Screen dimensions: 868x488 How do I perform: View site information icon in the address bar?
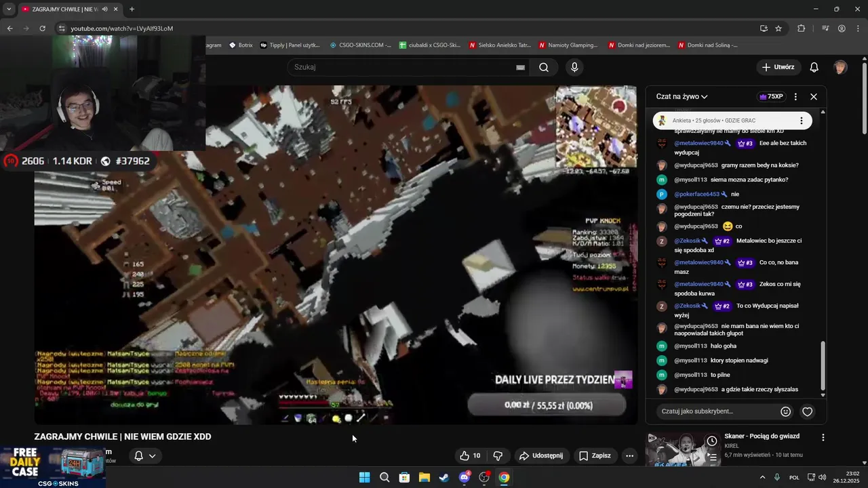pos(62,28)
